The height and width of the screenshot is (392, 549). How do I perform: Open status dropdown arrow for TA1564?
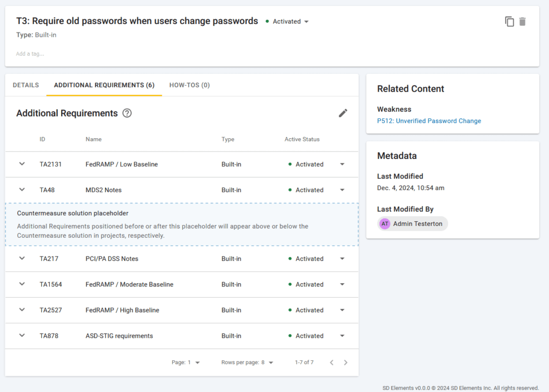pos(343,284)
